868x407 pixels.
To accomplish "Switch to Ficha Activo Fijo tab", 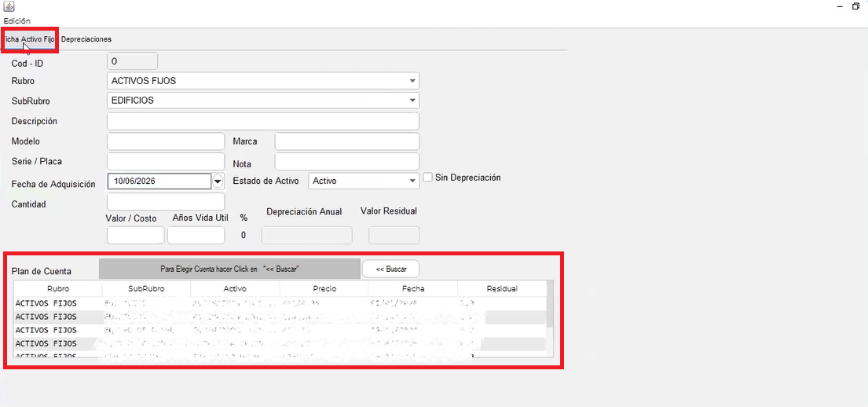I will [29, 39].
